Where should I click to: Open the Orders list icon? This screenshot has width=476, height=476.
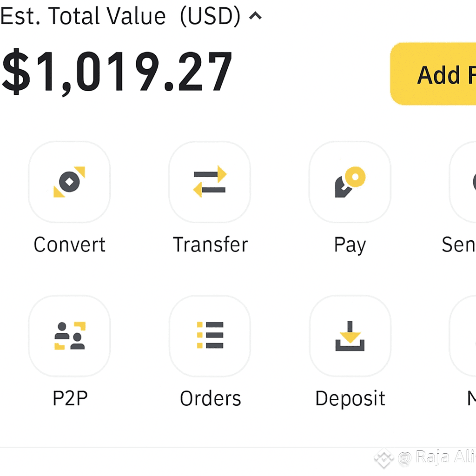(210, 336)
